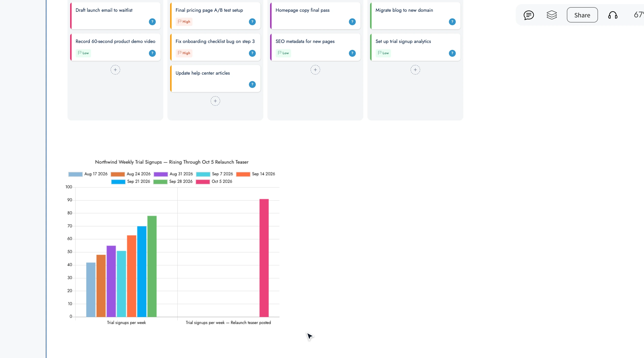The width and height of the screenshot is (644, 358).
Task: Click help icon on Final pricing page card
Action: coord(252,22)
